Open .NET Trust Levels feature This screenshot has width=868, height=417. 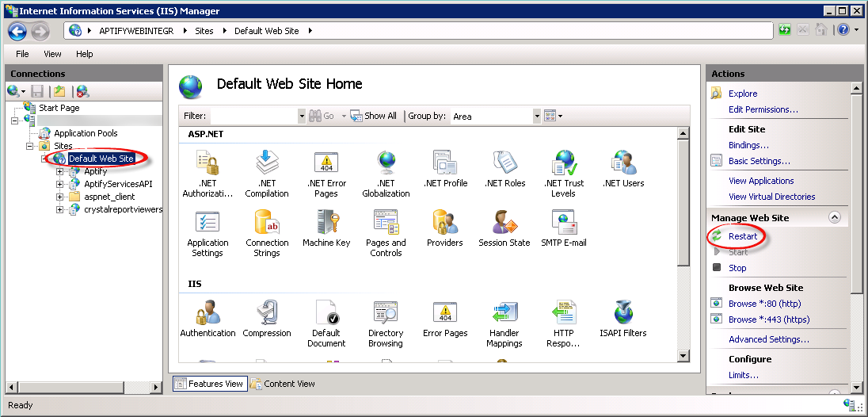(564, 174)
